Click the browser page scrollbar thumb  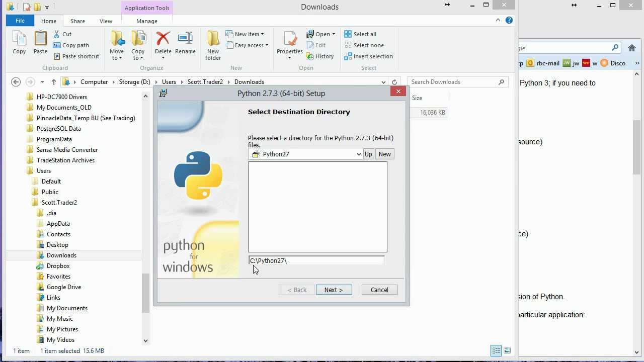pyautogui.click(x=637, y=147)
